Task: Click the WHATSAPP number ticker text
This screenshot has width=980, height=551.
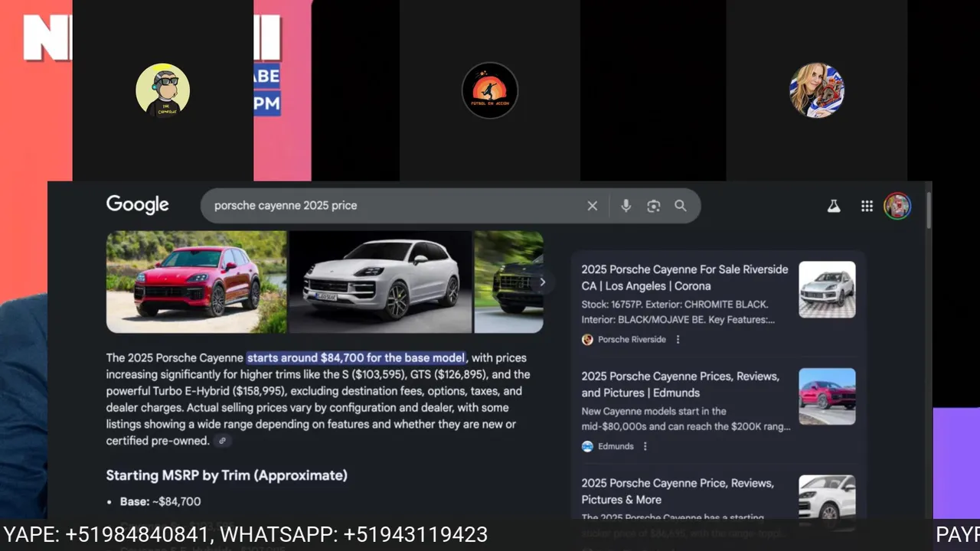Action: coord(354,534)
